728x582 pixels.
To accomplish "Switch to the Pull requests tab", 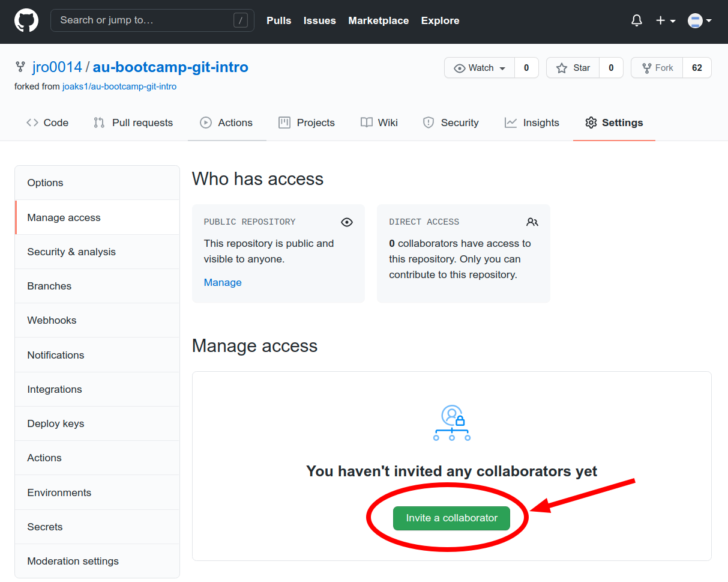I will point(133,123).
